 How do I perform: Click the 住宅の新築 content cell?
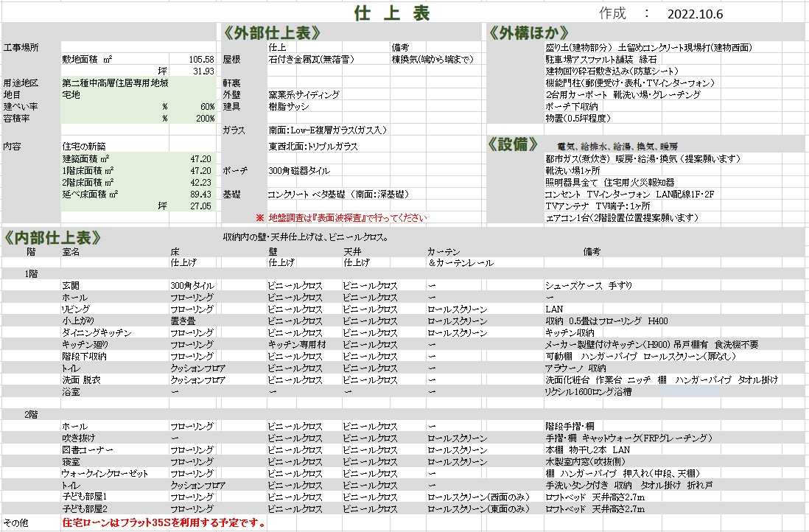click(83, 147)
